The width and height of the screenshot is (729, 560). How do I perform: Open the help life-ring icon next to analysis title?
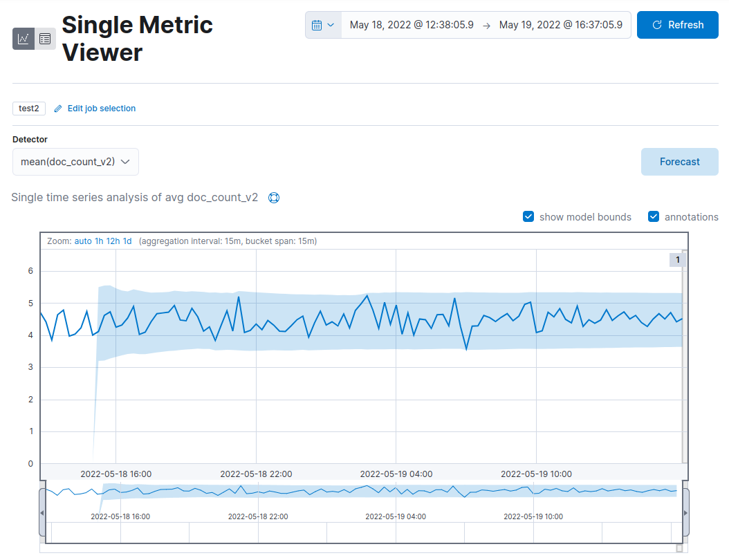point(274,198)
